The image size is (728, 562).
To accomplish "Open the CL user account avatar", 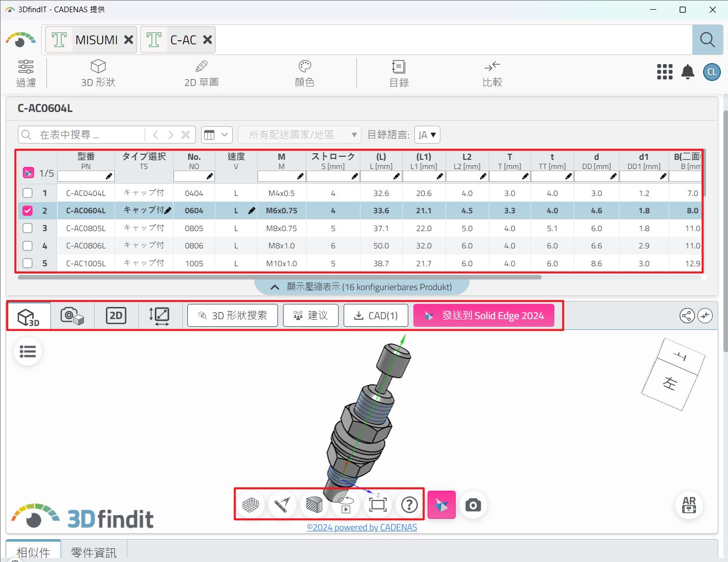I will pos(712,72).
